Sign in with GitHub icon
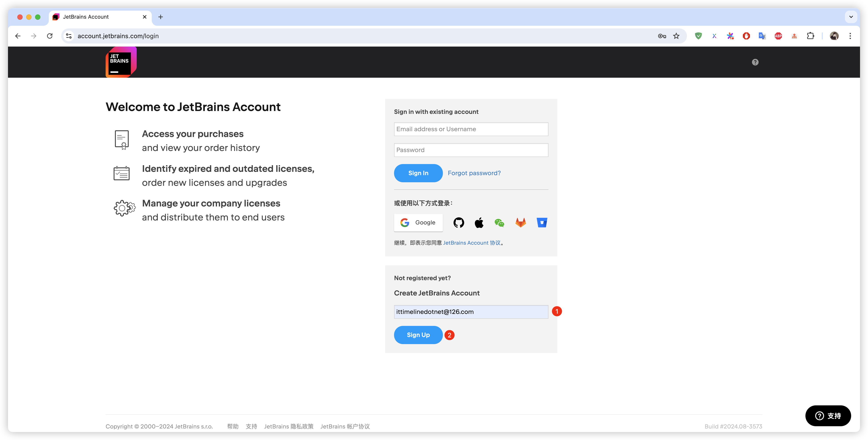Viewport: 868px width, 440px height. click(459, 222)
